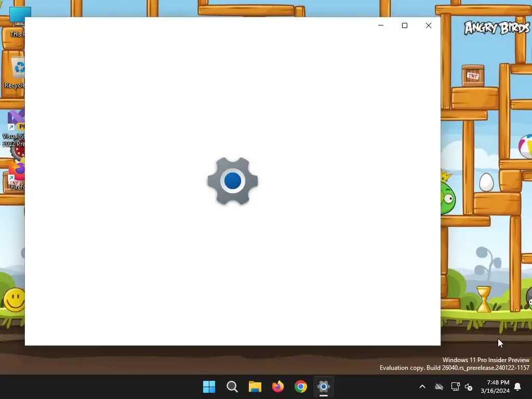
Task: Open the network status tray icon
Action: point(455,387)
